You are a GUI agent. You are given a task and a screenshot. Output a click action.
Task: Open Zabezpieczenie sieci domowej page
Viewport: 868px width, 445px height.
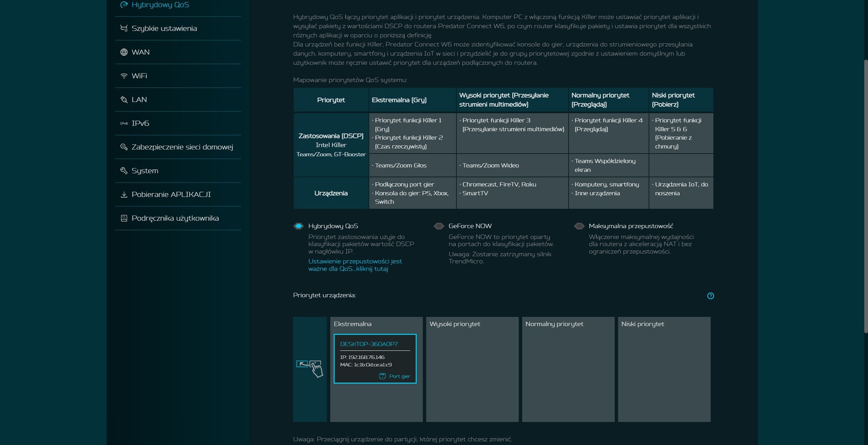tap(178, 147)
